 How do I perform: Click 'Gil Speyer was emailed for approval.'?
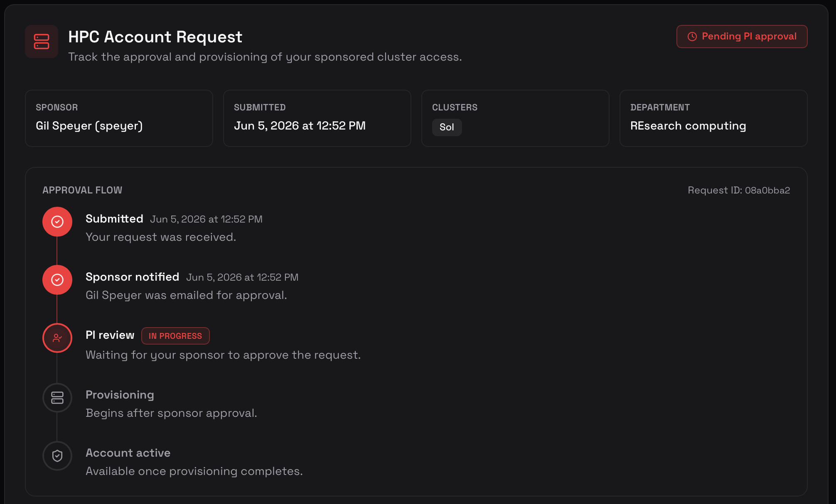pyautogui.click(x=186, y=295)
